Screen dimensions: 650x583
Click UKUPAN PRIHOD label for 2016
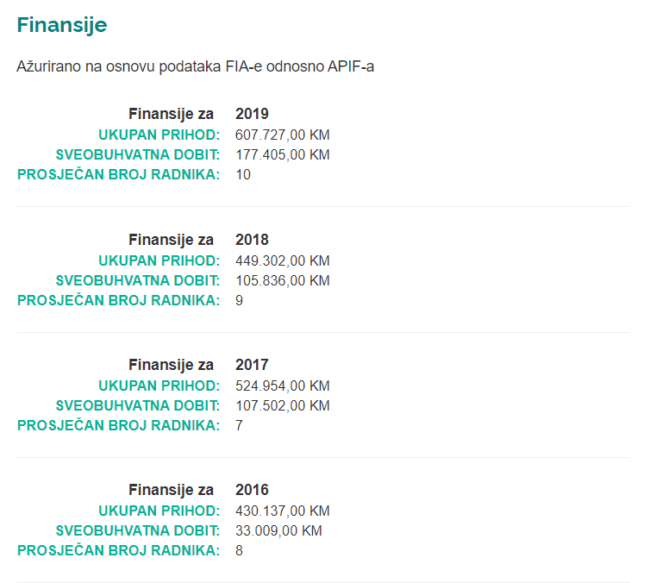[x=158, y=510]
